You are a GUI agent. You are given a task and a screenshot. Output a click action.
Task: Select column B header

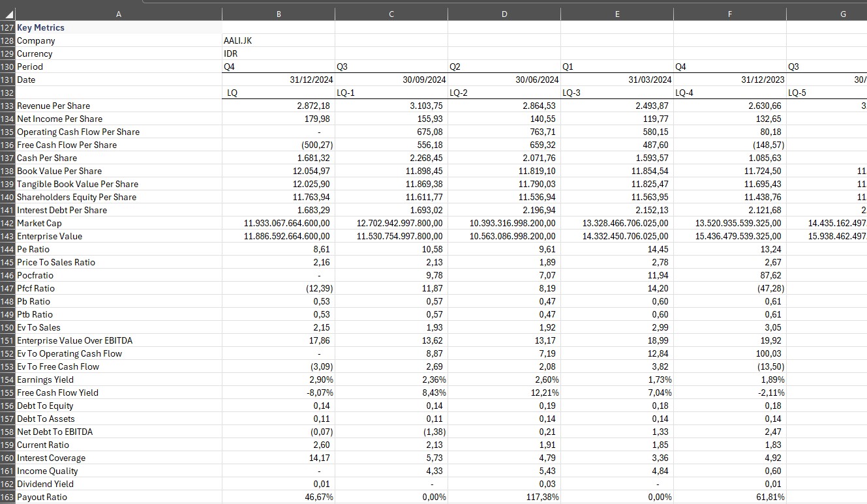point(279,14)
